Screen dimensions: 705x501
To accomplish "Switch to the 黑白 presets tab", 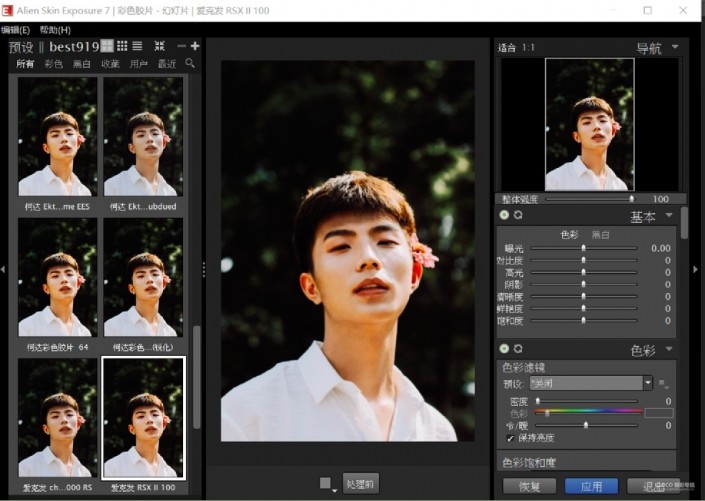I will 81,64.
